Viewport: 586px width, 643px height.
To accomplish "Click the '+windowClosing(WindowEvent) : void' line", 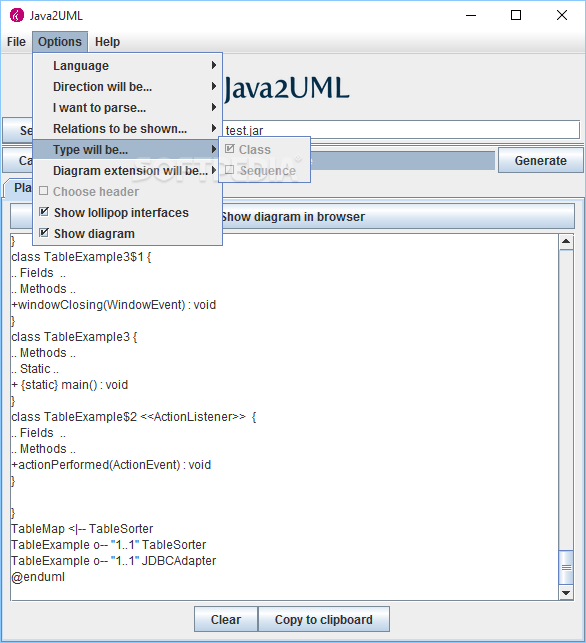I will pos(114,305).
